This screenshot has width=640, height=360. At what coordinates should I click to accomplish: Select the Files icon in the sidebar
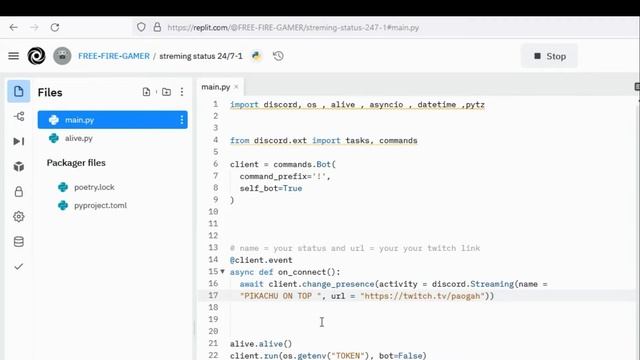(18, 91)
